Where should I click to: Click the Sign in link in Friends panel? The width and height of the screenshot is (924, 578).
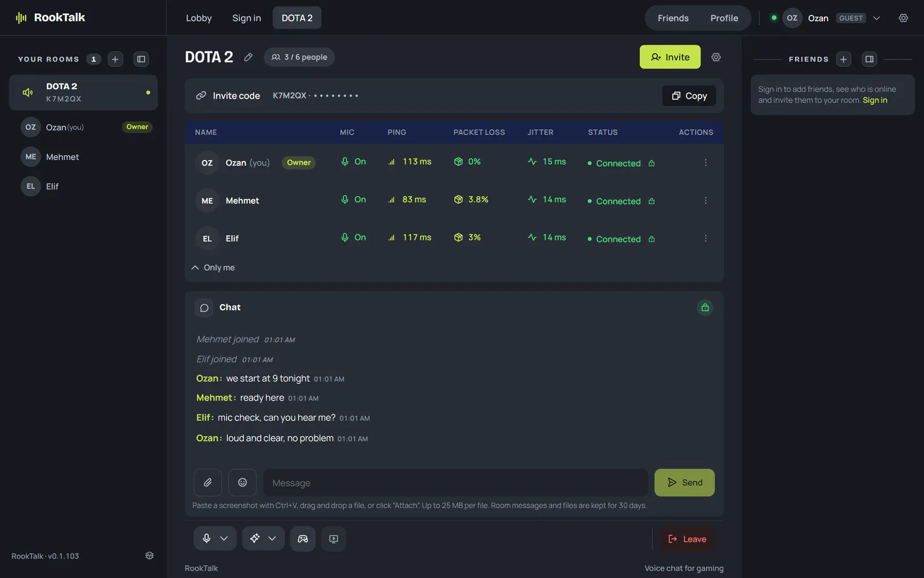(x=875, y=100)
